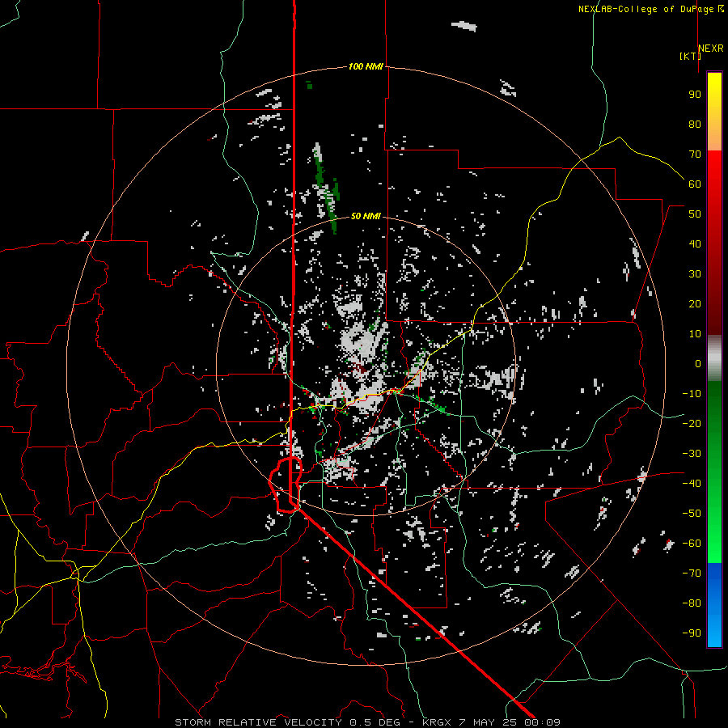The image size is (728, 728).
Task: Click the -80 value on the velocity scale
Action: (692, 603)
